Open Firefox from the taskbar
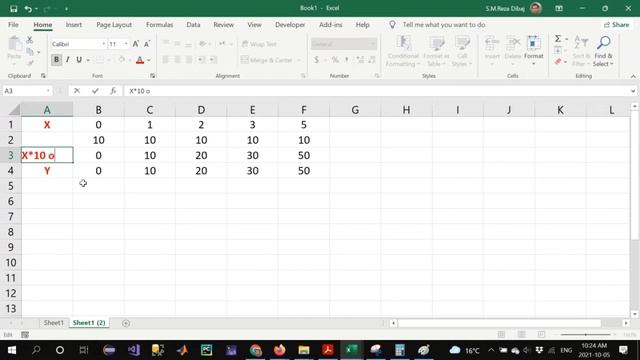This screenshot has width=640, height=360. (280, 350)
